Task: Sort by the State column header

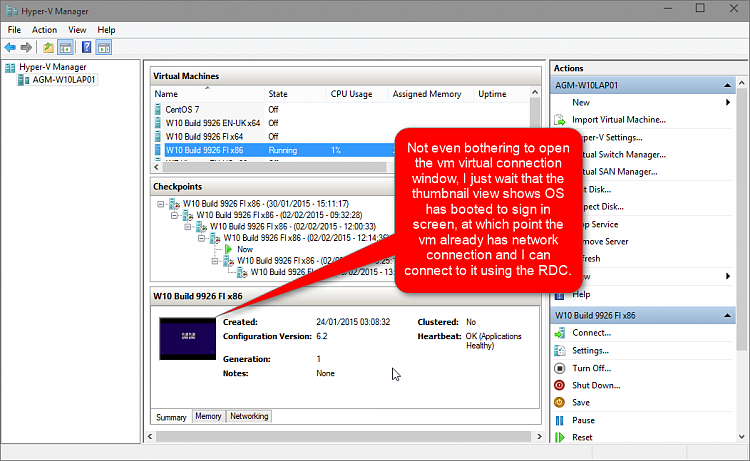Action: [295, 94]
